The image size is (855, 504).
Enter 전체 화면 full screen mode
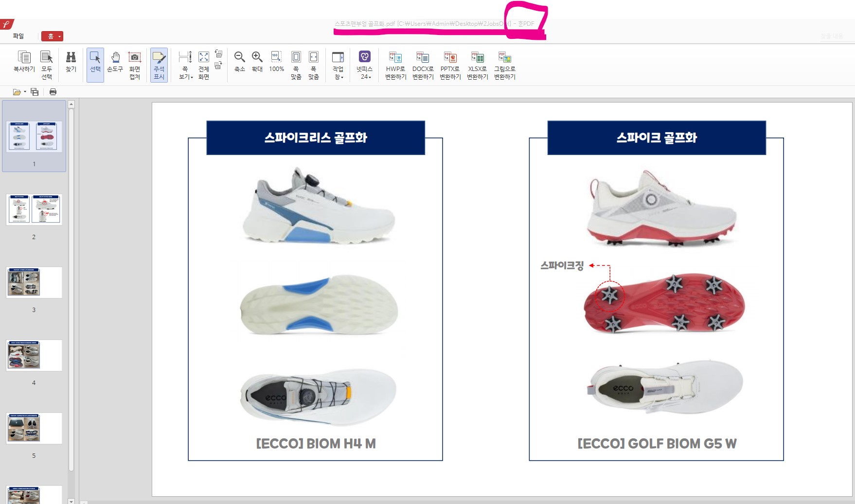pos(204,65)
